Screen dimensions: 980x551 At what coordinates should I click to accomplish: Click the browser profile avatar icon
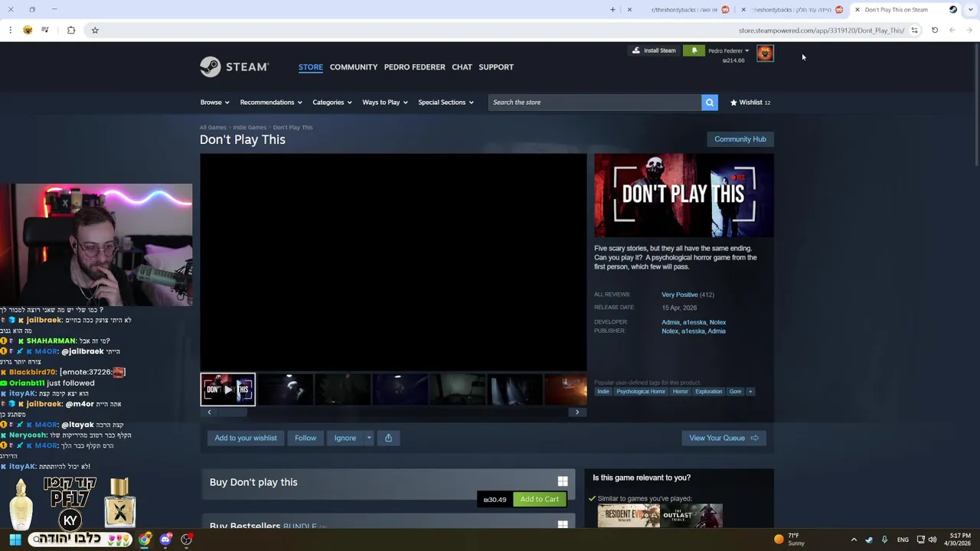(x=28, y=30)
